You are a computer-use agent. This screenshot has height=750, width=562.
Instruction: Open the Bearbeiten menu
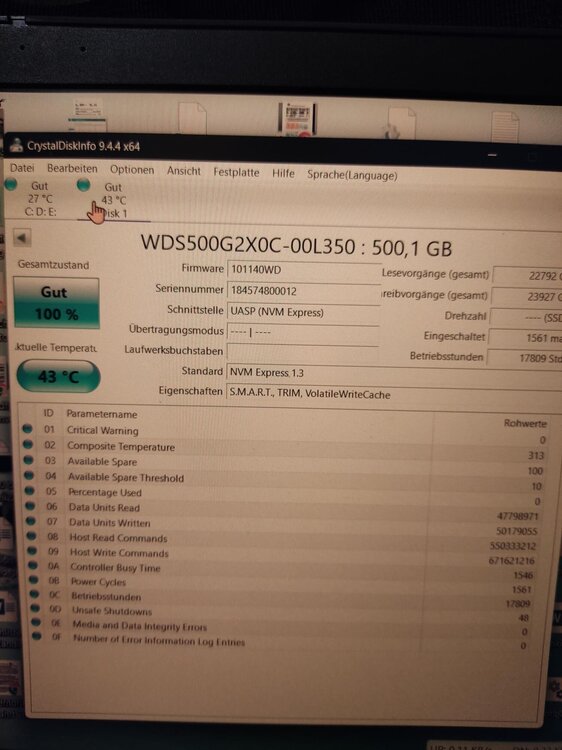click(x=72, y=169)
